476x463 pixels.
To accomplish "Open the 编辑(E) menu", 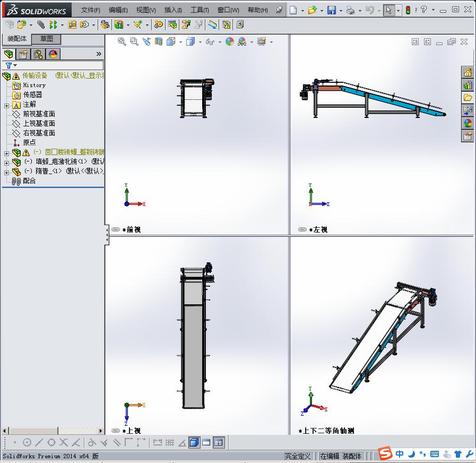I will (118, 10).
